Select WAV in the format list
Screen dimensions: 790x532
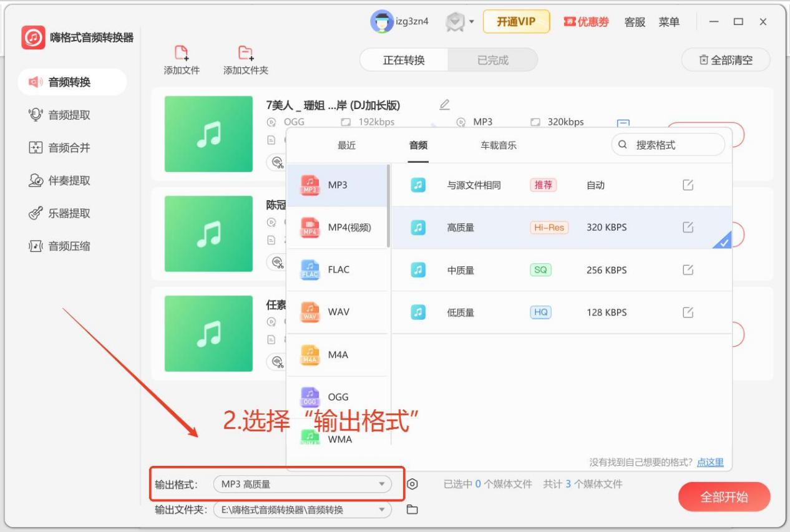click(338, 312)
